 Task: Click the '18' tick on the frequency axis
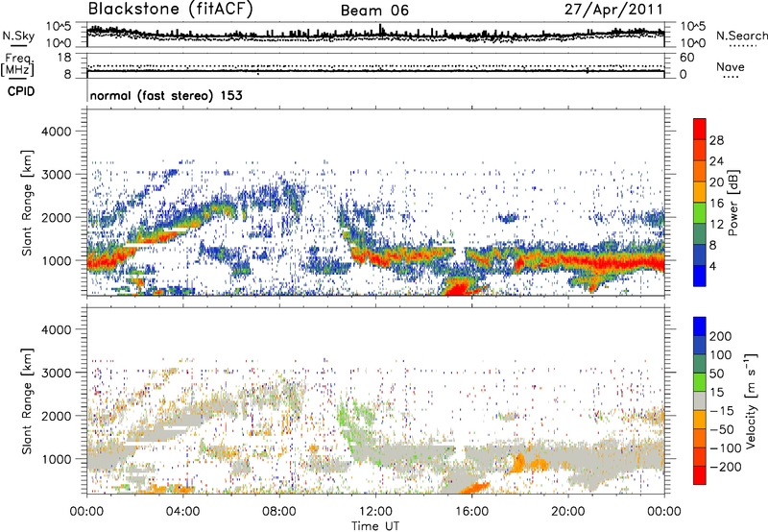click(64, 58)
